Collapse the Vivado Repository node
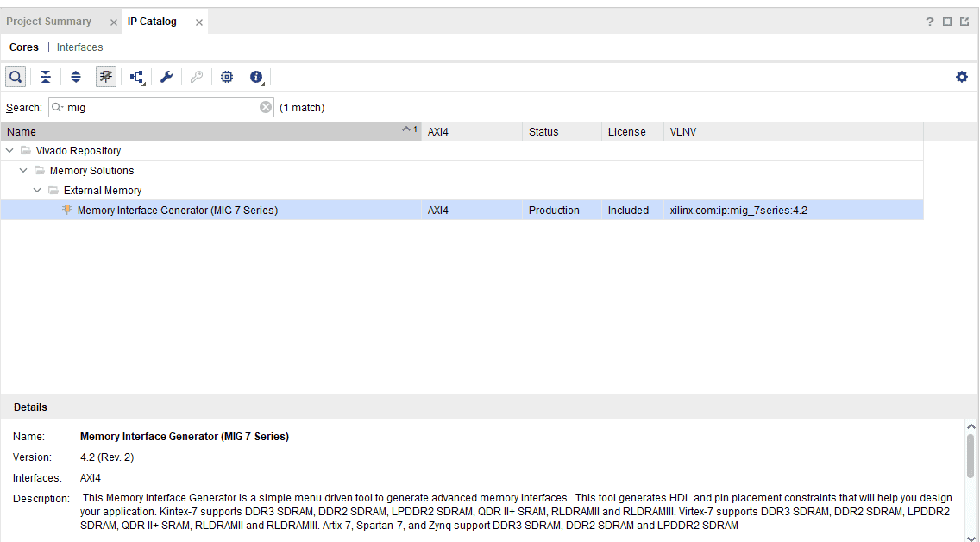This screenshot has width=980, height=542. pyautogui.click(x=9, y=151)
